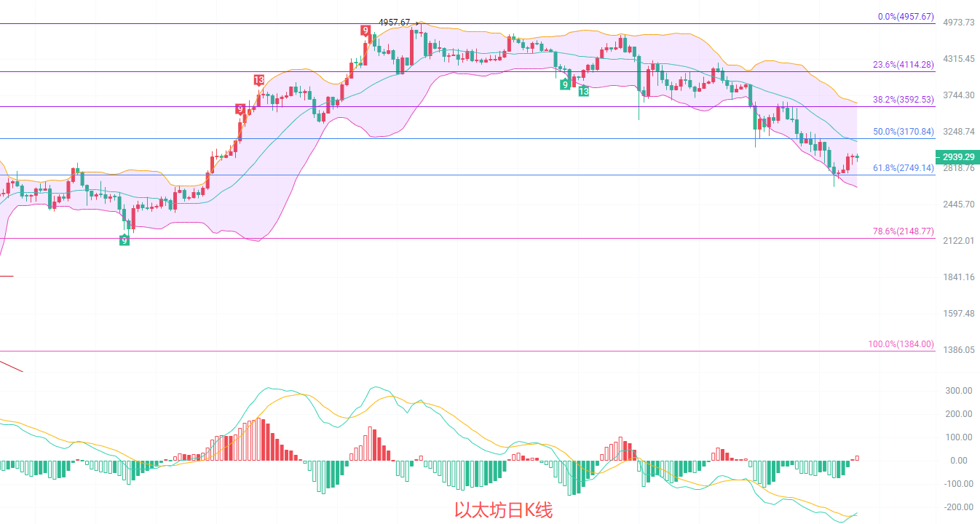Select the 0.0%(4957.67) Fibonacci label
This screenshot has height=524, width=980.
[903, 17]
